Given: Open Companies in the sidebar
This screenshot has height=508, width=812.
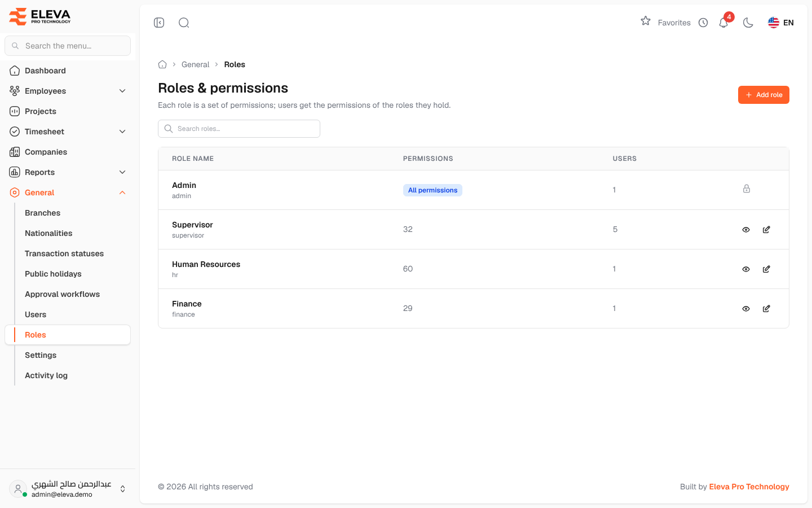Looking at the screenshot, I should coord(68,152).
